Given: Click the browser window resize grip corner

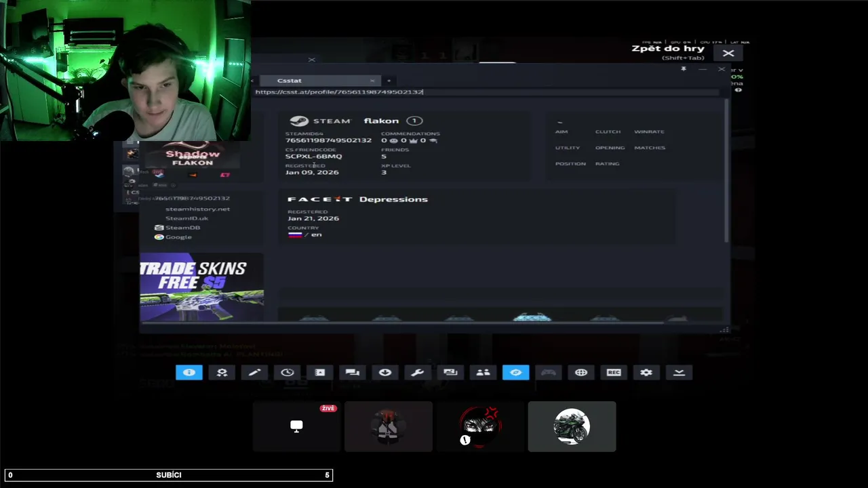Looking at the screenshot, I should [724, 330].
